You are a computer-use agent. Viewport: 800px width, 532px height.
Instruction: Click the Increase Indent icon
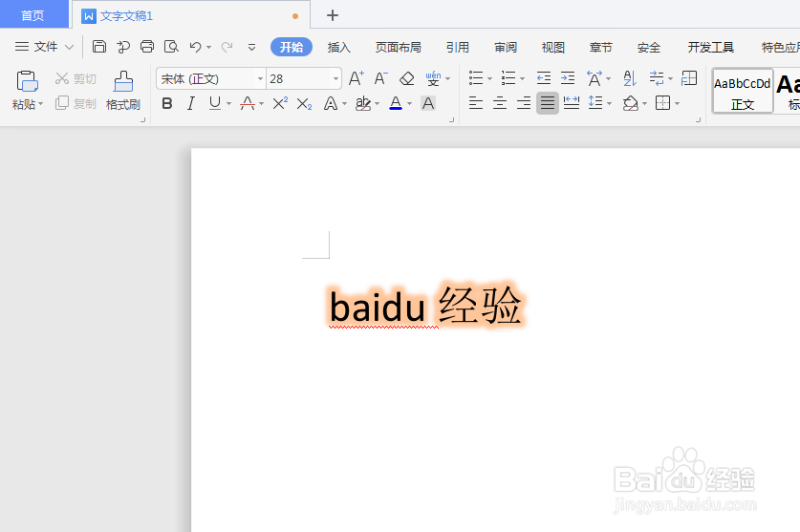(568, 78)
